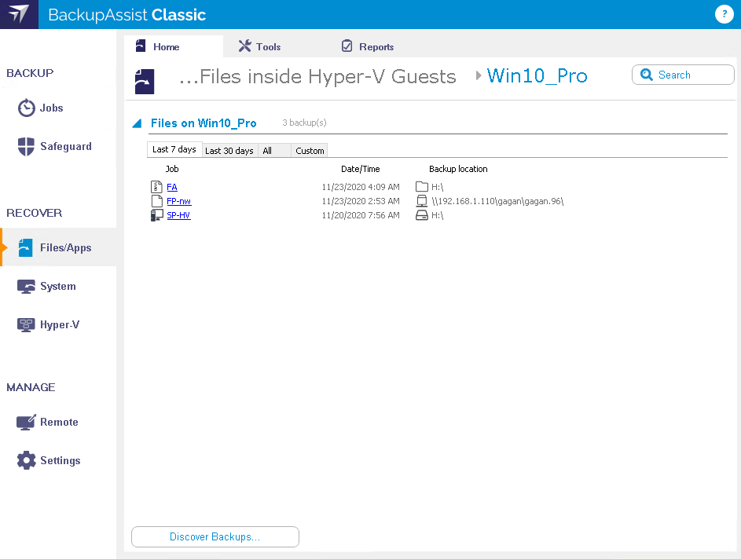This screenshot has height=560, width=741.
Task: Click the network drive icon for 192.168.1.110 path
Action: [x=422, y=201]
